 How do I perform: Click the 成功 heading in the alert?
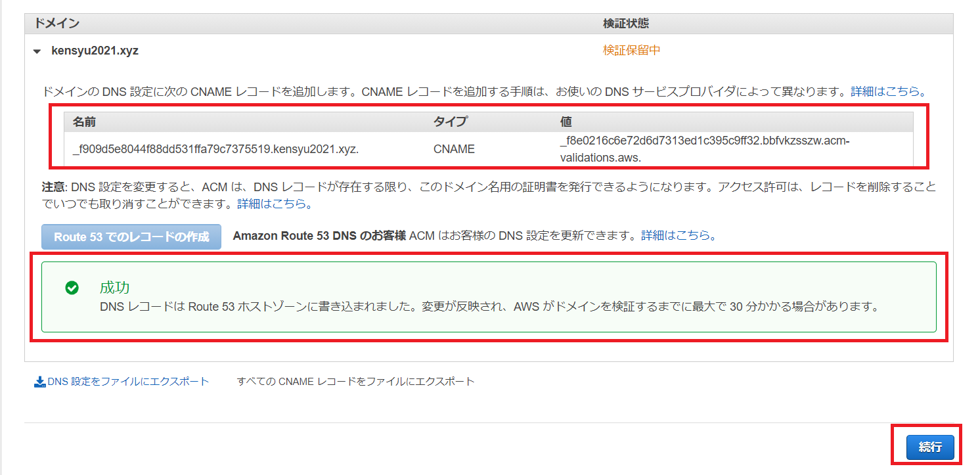pos(114,287)
